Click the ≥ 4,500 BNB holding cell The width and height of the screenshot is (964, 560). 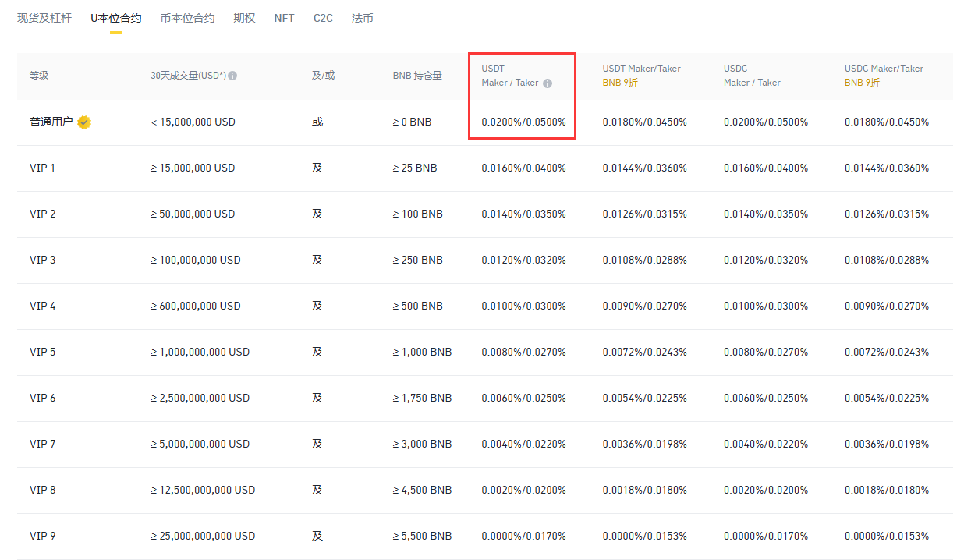(x=423, y=490)
